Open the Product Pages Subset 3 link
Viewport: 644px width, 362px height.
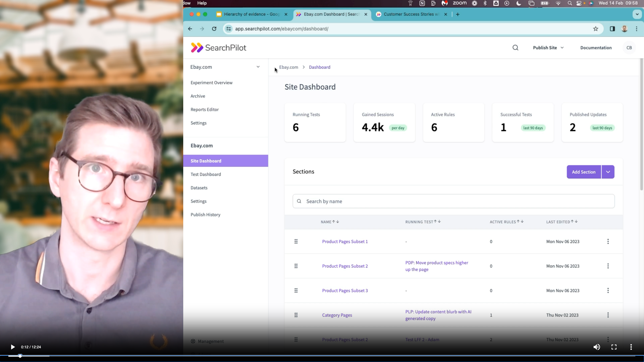[x=345, y=290]
